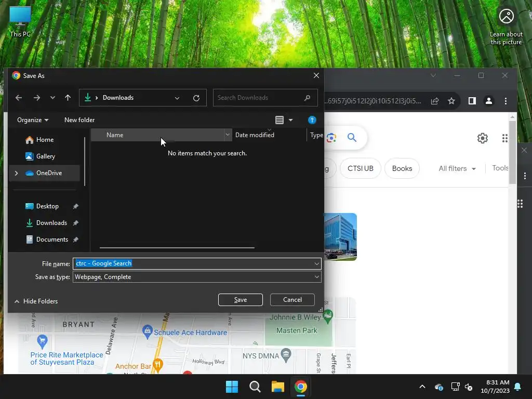Open the Chrome profile icon
The width and height of the screenshot is (532, 399).
coord(488,101)
